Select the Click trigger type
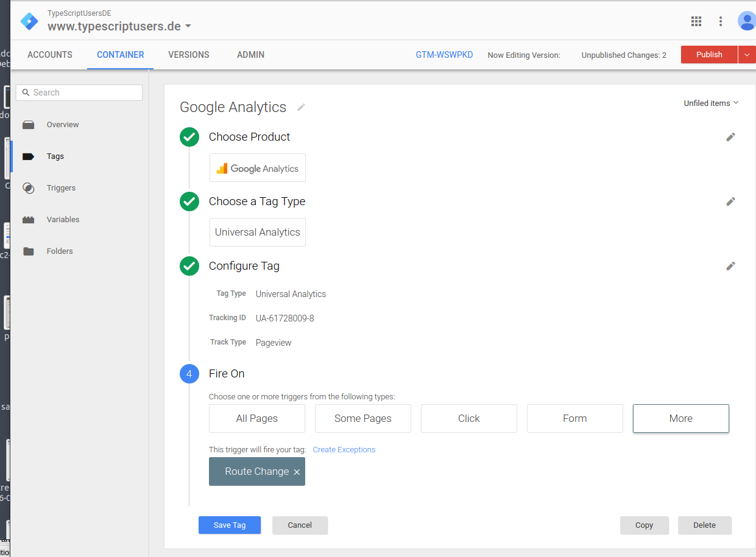 469,418
